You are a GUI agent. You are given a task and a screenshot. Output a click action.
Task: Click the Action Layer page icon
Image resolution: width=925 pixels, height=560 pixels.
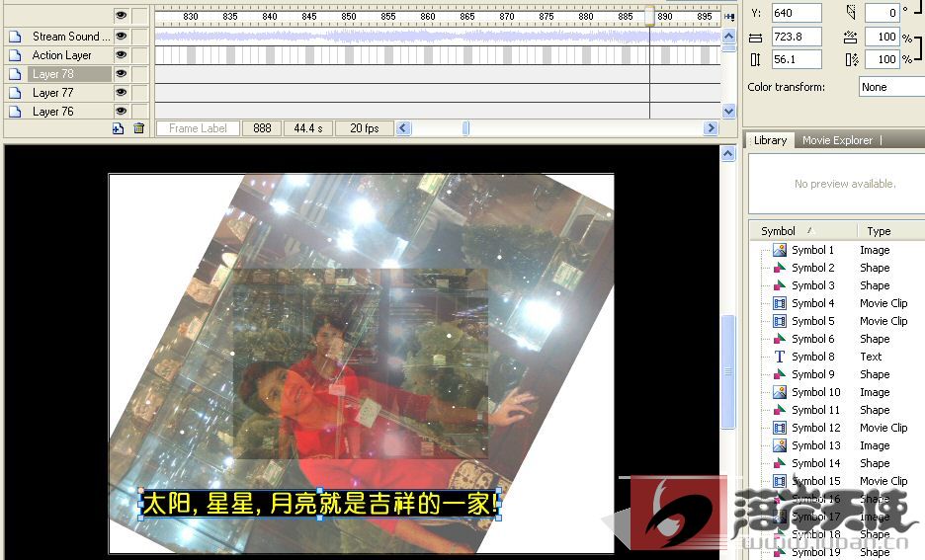coord(15,55)
